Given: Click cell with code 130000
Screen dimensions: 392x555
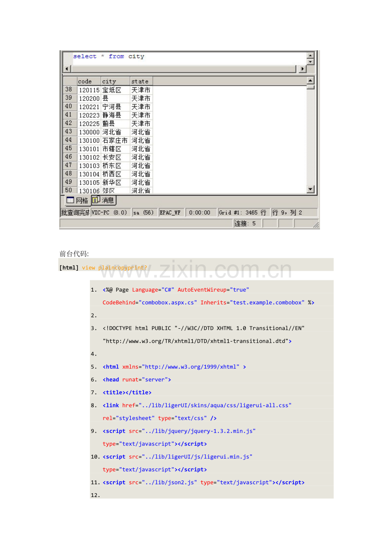Looking at the screenshot, I should [89, 132].
